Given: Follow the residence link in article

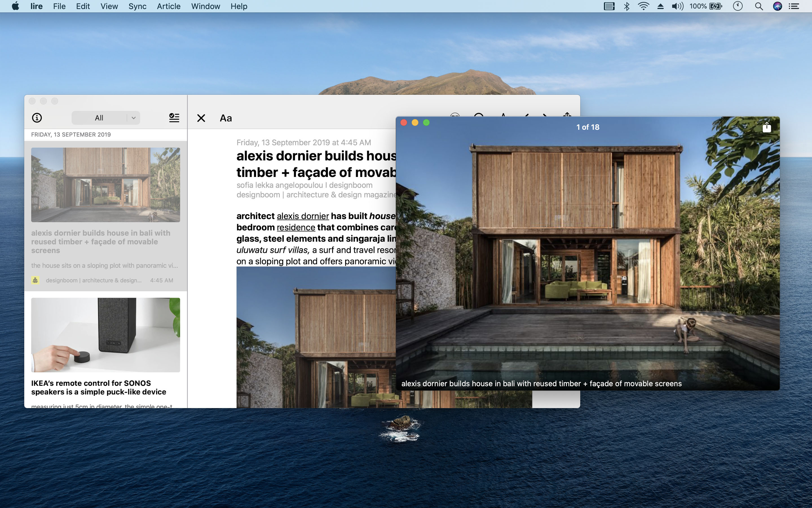Looking at the screenshot, I should [295, 227].
